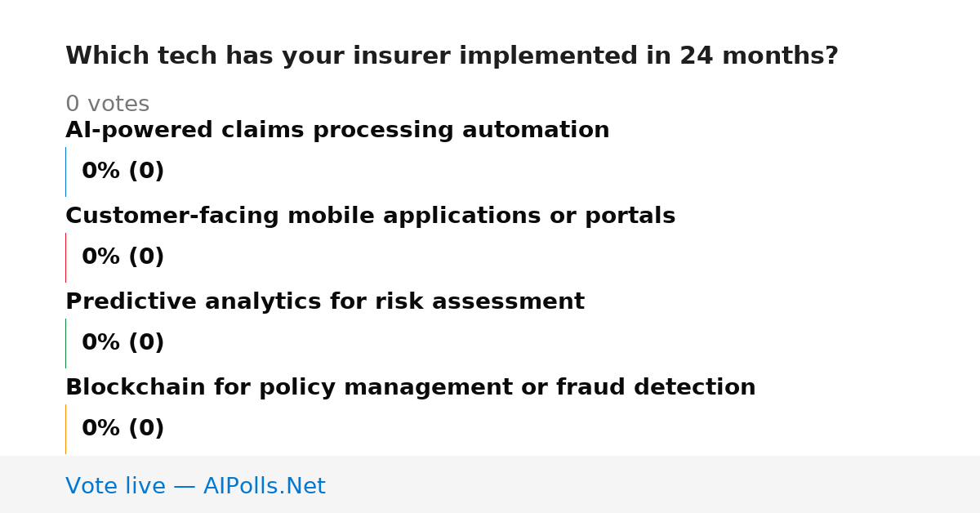This screenshot has height=513, width=980.
Task: Click 0% (0) result for Customer-facing mobile applications
Action: (x=122, y=257)
